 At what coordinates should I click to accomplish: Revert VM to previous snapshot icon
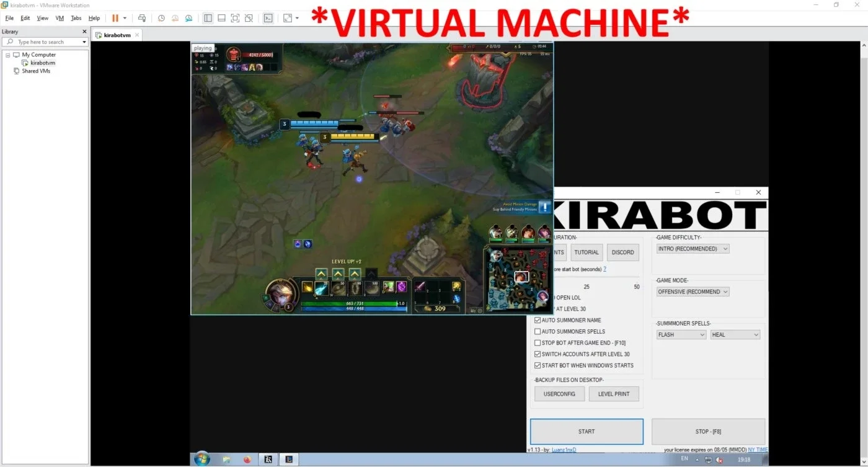[x=175, y=18]
